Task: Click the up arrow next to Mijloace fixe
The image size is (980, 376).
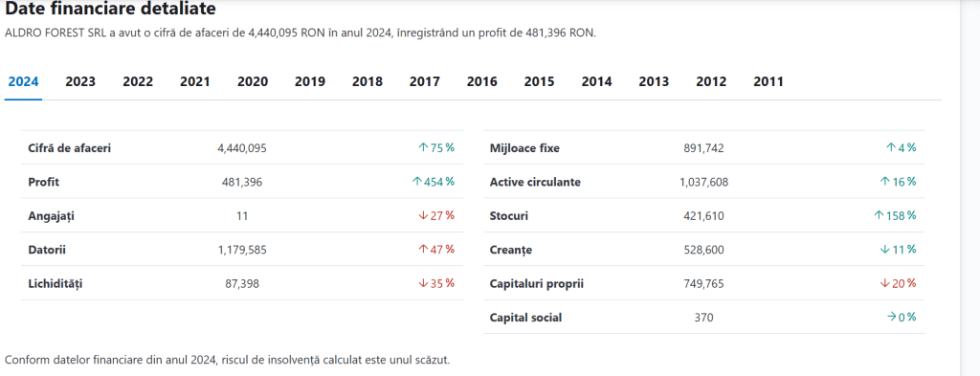Action: click(891, 148)
